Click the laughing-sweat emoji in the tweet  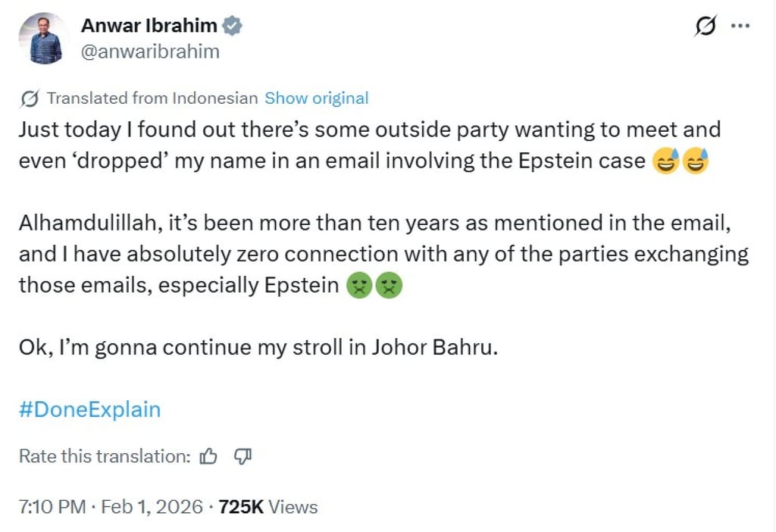tap(665, 161)
